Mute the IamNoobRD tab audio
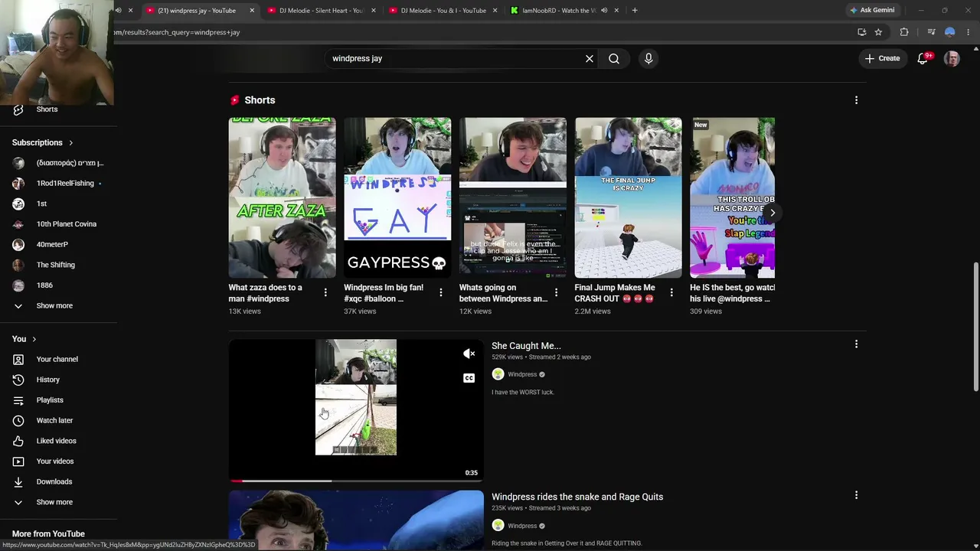 tap(604, 11)
